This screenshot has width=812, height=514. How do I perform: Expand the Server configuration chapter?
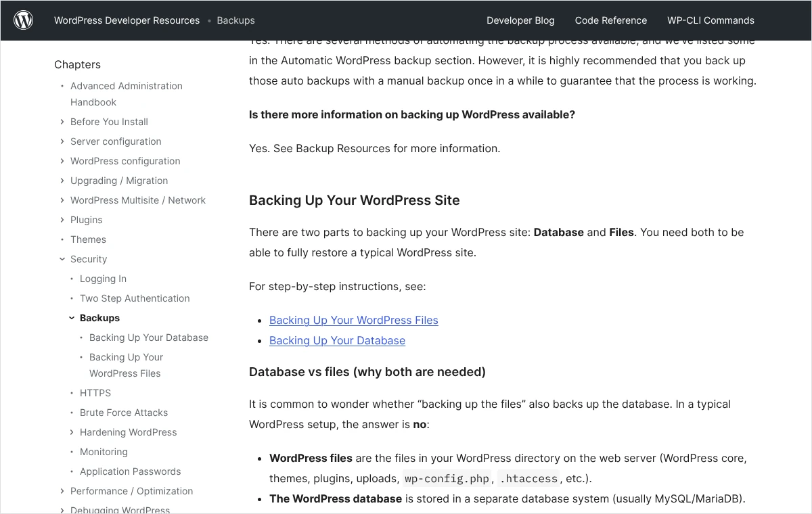(x=62, y=141)
